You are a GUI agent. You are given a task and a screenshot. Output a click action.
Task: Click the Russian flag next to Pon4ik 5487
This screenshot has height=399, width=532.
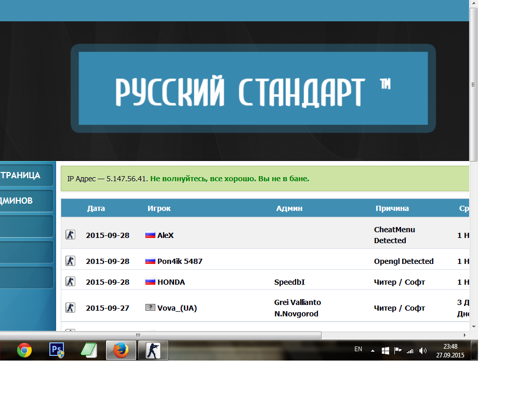click(150, 261)
